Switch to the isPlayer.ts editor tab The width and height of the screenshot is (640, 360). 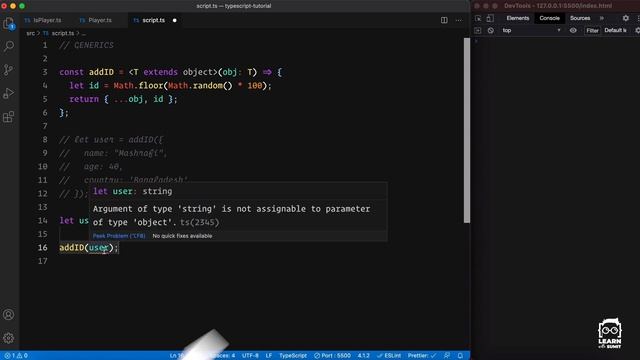tap(43, 20)
